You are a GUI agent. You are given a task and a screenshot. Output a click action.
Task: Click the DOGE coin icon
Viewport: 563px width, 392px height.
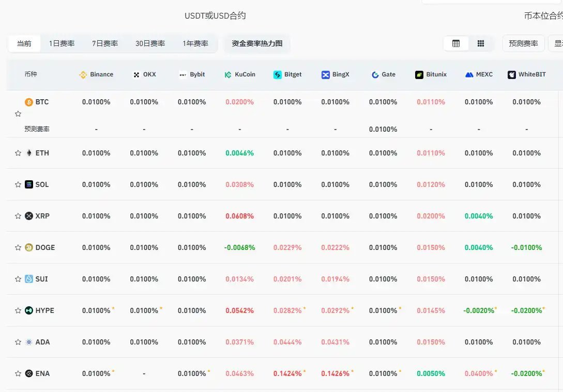click(x=29, y=247)
